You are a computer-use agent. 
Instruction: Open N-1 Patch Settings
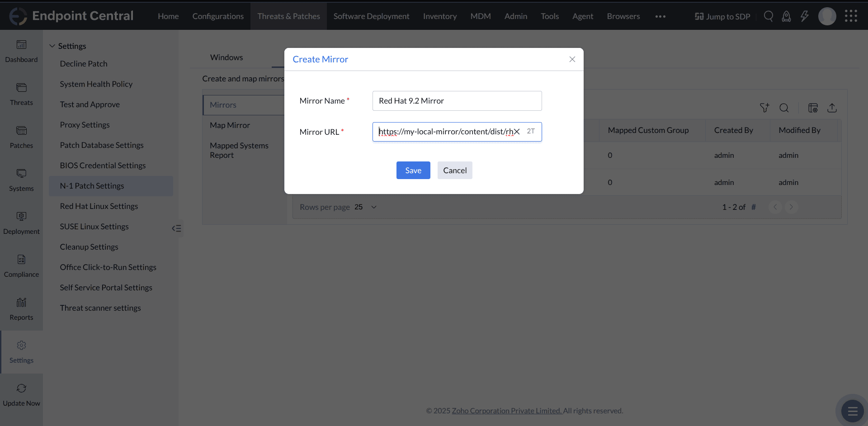111,186
